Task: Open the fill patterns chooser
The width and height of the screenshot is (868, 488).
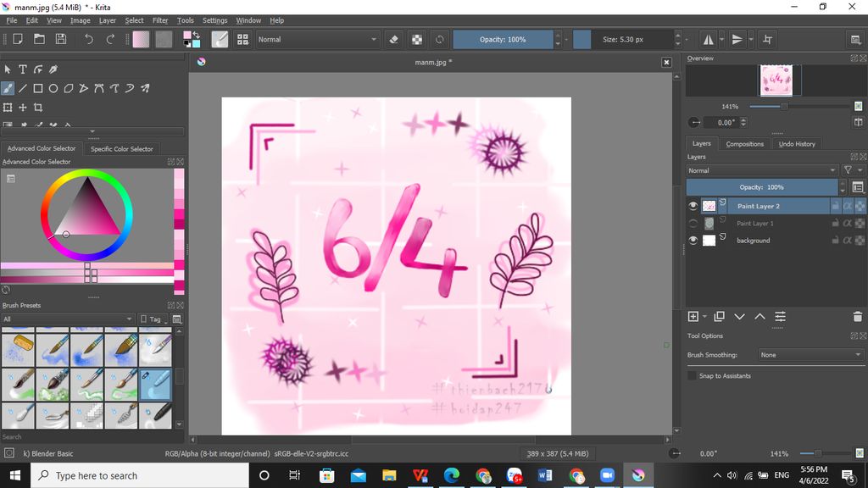Action: click(164, 39)
